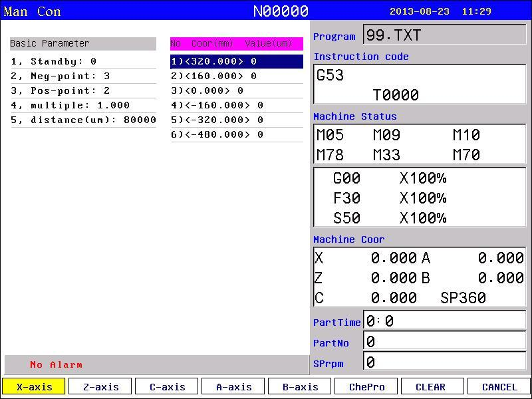
Task: Select the Neg-point: 3 parameter
Action: pyautogui.click(x=83, y=76)
